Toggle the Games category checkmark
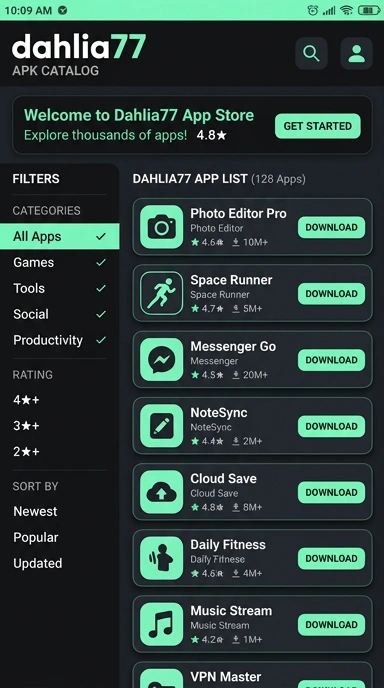The height and width of the screenshot is (688, 384). click(x=101, y=262)
